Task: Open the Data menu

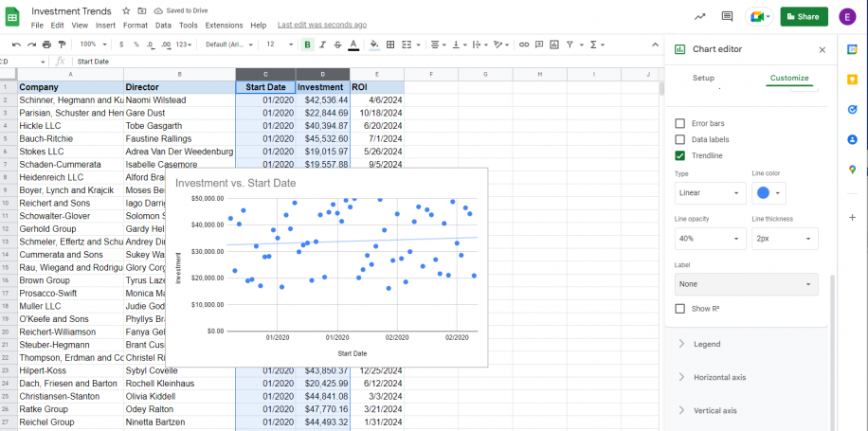Action: coord(163,25)
